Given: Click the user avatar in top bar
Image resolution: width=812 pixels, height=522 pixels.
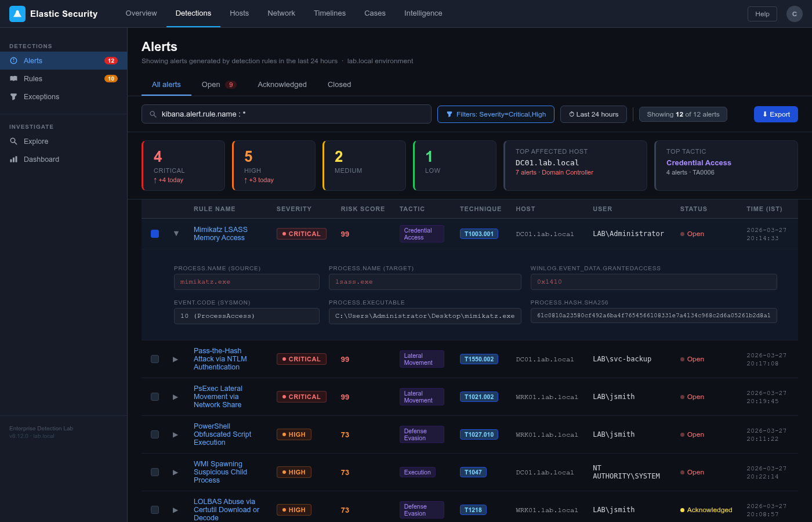Looking at the screenshot, I should coord(794,13).
